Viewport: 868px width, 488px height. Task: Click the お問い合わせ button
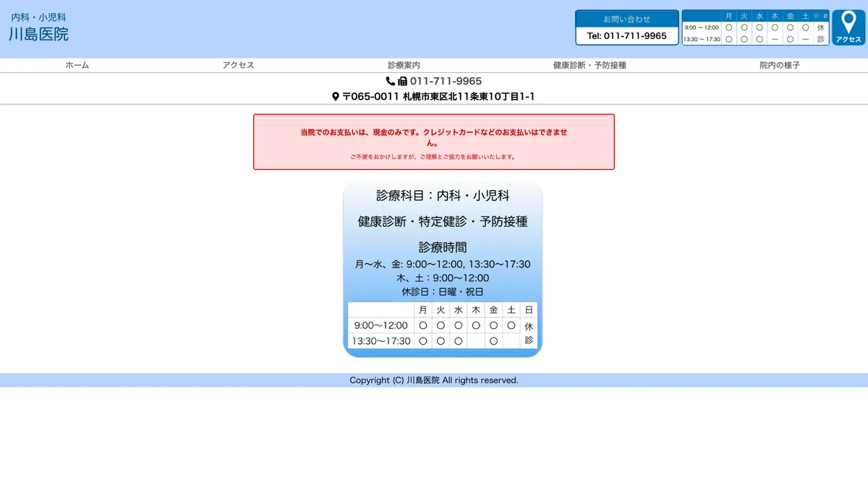pos(626,18)
